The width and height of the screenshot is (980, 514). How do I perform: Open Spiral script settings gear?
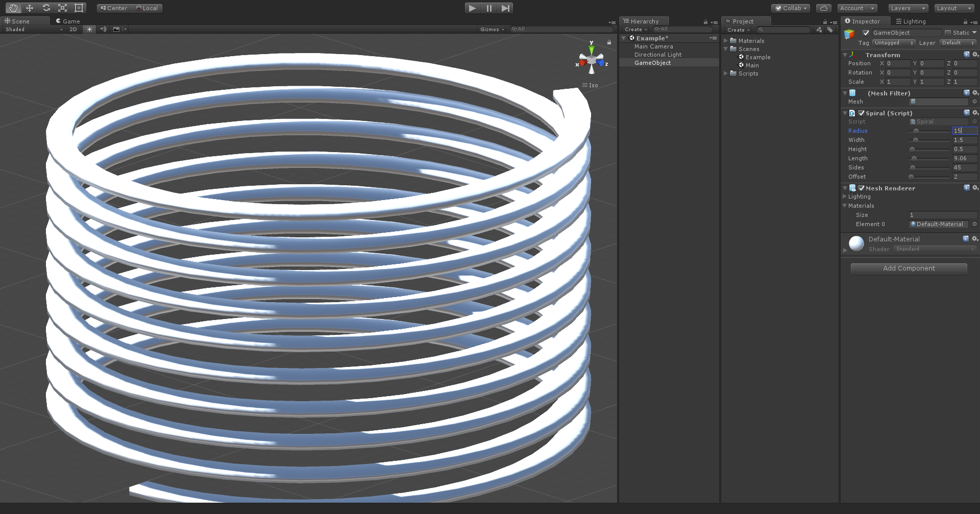(x=975, y=113)
